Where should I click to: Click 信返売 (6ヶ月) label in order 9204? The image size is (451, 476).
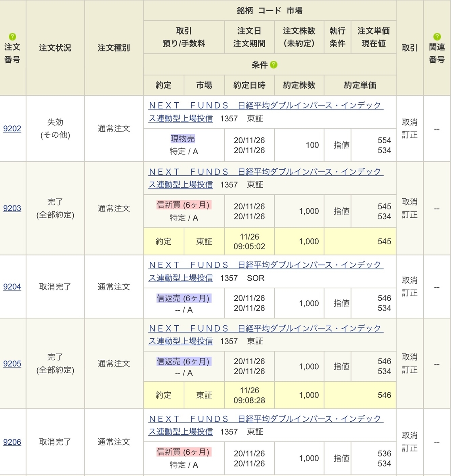(x=184, y=298)
